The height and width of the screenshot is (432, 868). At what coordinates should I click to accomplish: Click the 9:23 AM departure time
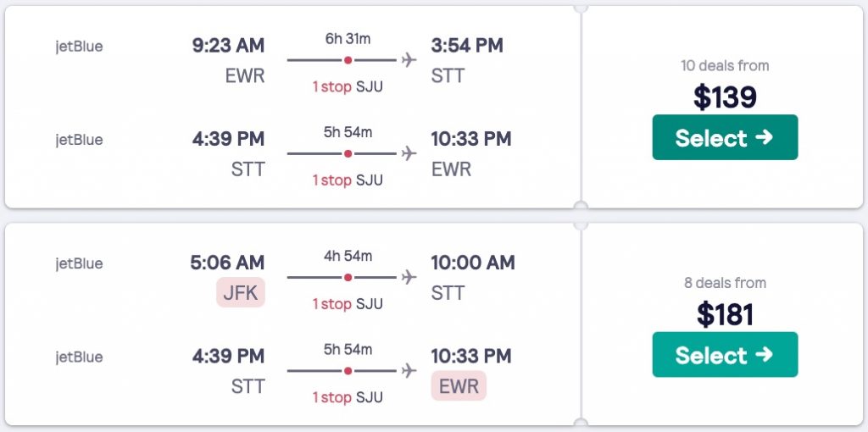pos(228,46)
